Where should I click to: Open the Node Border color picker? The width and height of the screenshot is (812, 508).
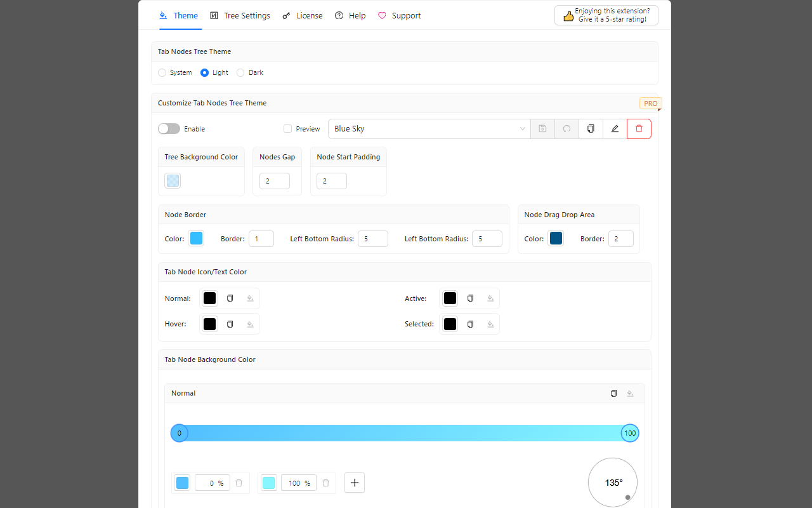tap(196, 238)
